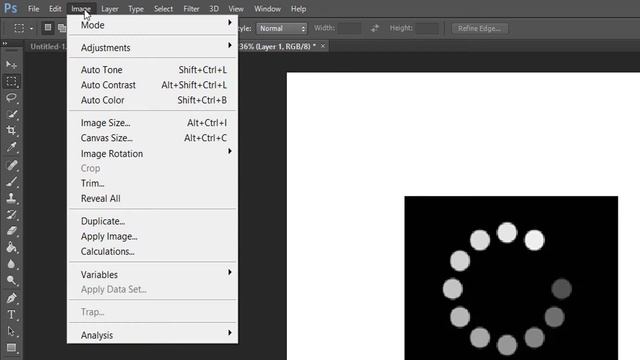Select the Spot Healing Brush tool
This screenshot has width=640, height=360.
[x=11, y=165]
